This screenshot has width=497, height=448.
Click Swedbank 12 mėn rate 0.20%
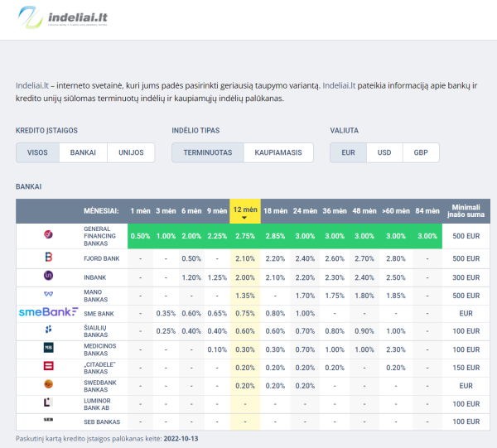(245, 386)
